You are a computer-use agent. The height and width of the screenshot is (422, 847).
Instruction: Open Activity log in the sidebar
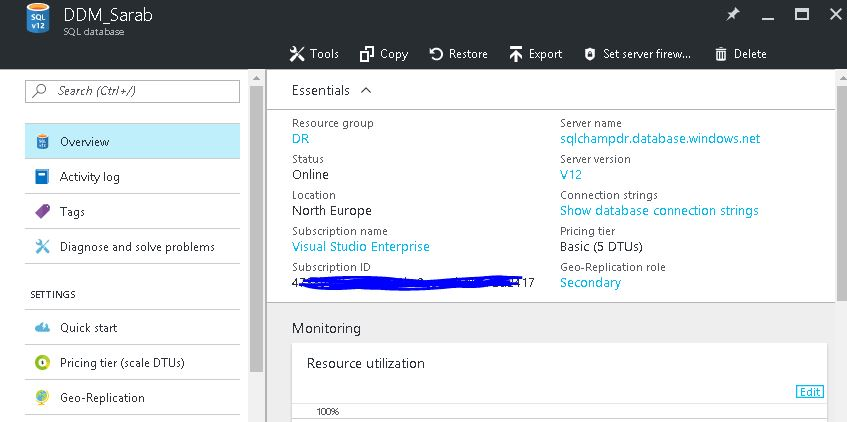click(x=132, y=177)
